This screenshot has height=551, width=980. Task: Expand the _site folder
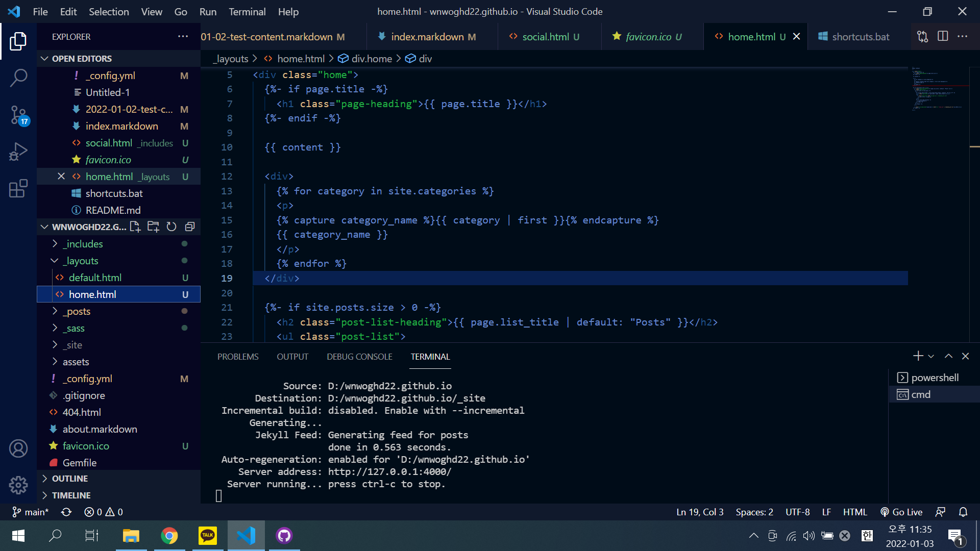(118, 345)
